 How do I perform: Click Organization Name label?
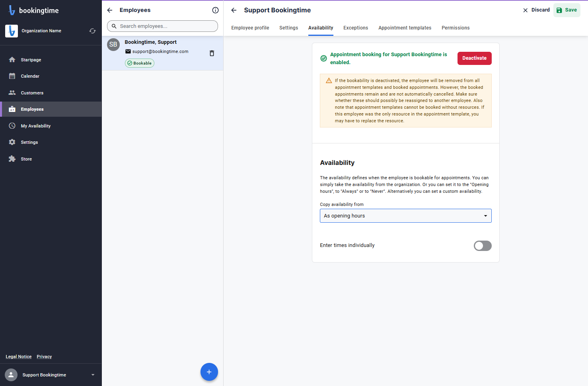coord(41,31)
